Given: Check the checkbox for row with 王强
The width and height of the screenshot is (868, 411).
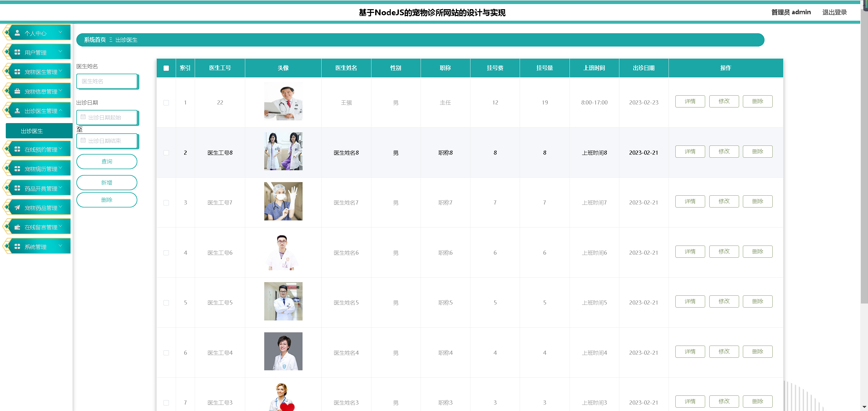Looking at the screenshot, I should (166, 102).
